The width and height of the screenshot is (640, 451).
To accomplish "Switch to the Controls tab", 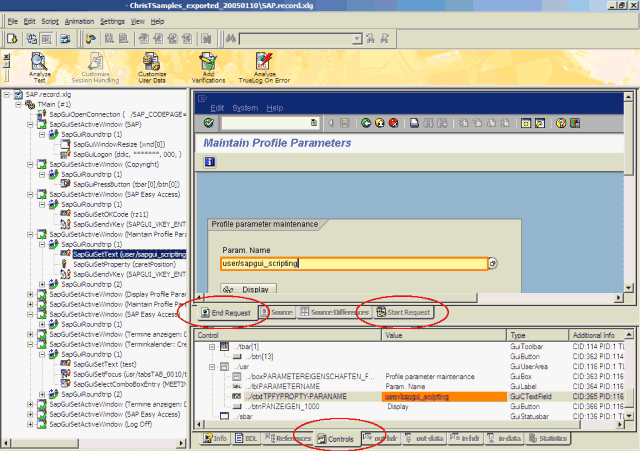I will [x=336, y=438].
